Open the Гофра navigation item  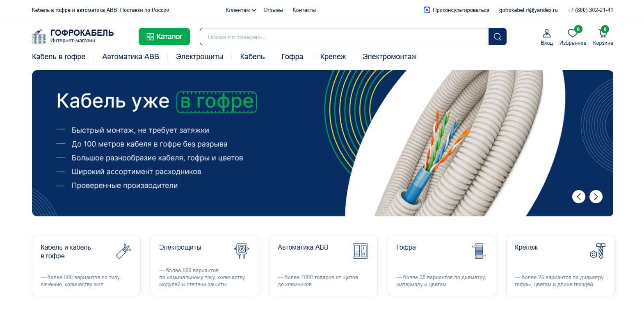(x=292, y=57)
